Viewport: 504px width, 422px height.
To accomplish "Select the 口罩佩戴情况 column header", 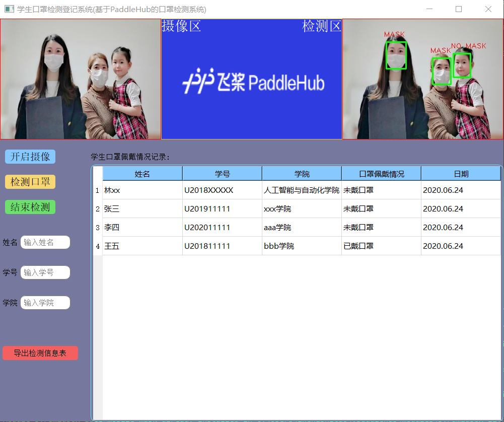I will coord(382,174).
